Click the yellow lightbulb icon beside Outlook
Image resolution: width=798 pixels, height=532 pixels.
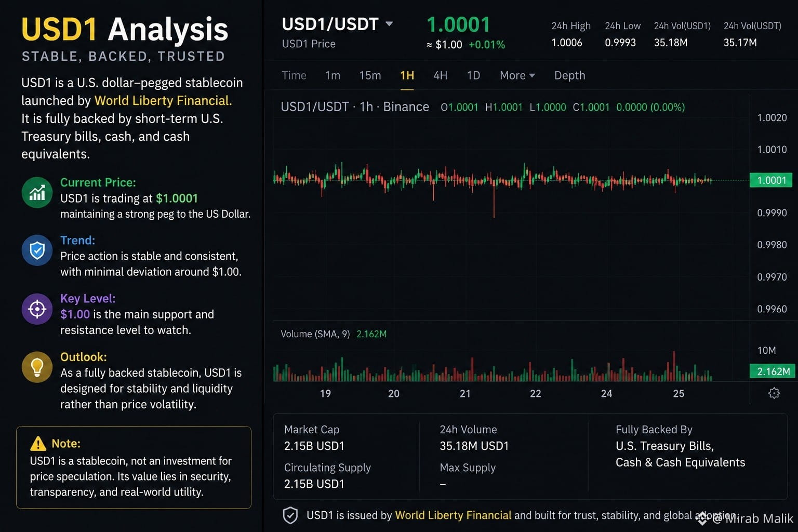pos(37,367)
